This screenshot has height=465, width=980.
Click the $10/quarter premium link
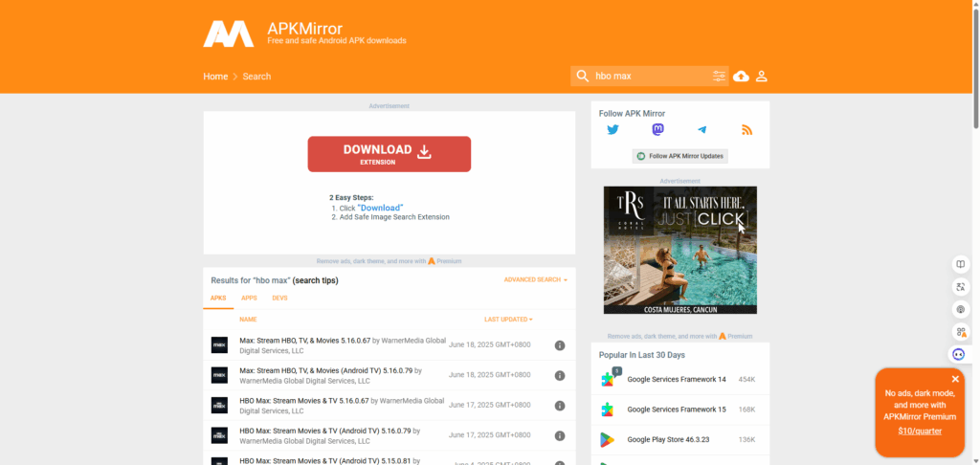point(920,432)
